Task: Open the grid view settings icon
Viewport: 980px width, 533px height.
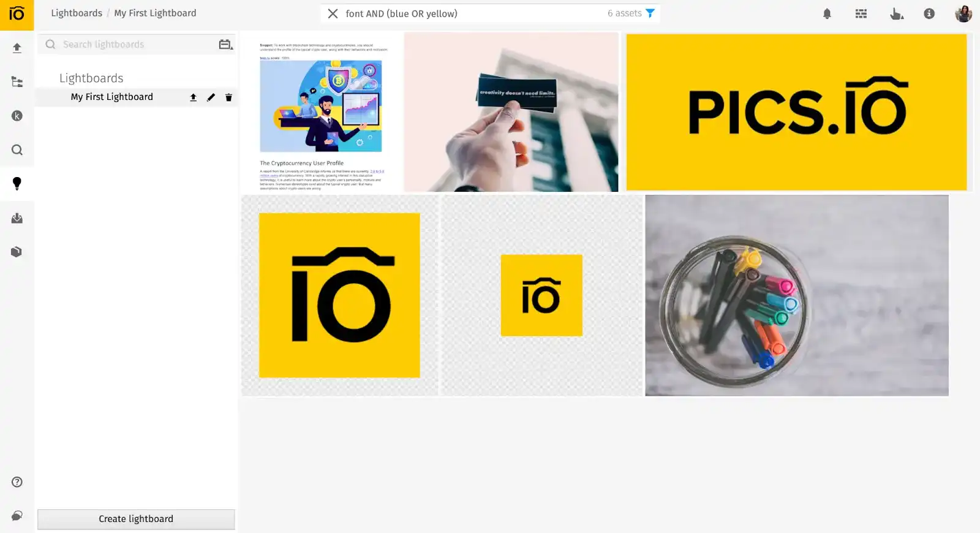Action: click(861, 13)
